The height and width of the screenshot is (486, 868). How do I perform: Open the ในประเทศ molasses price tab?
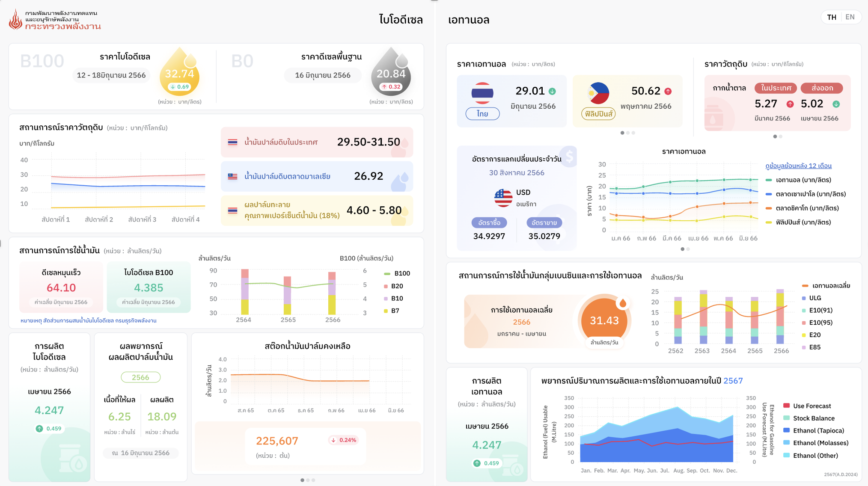pos(776,88)
